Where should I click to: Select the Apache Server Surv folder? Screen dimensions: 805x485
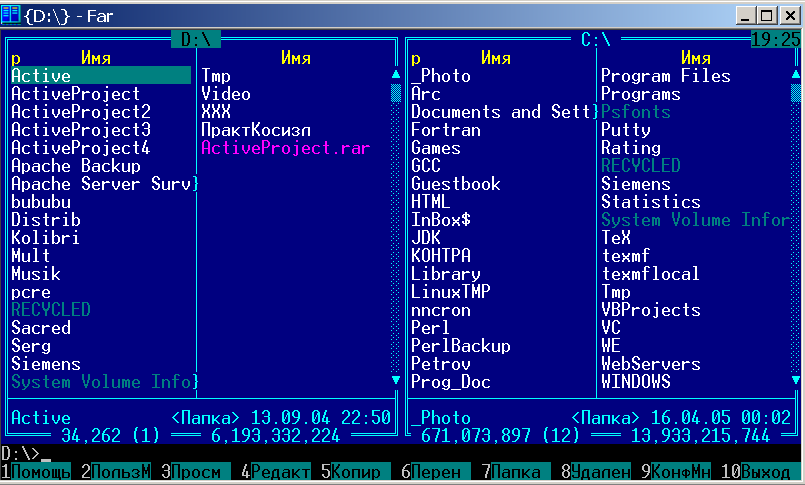(101, 184)
